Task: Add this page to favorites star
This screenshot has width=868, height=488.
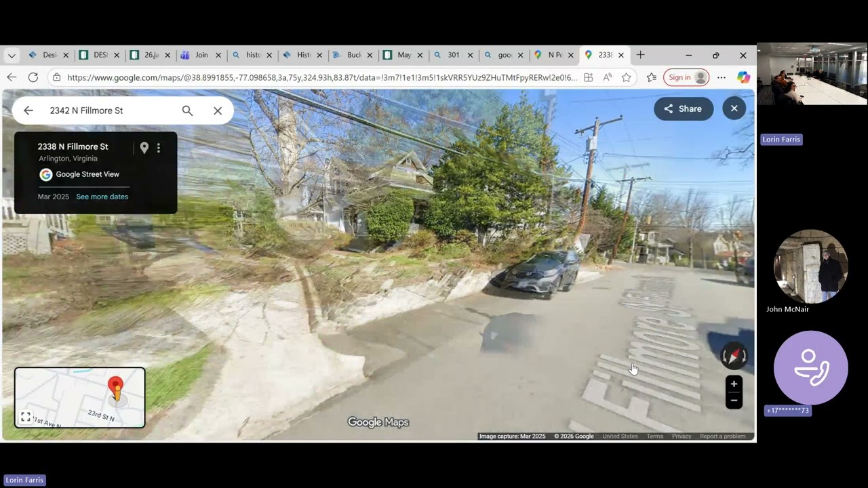Action: click(x=626, y=77)
